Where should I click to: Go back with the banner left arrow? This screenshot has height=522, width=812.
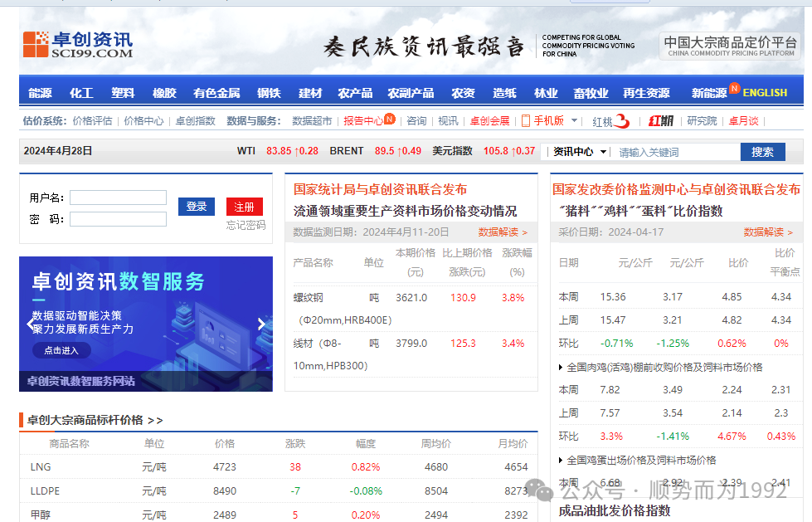pos(30,324)
